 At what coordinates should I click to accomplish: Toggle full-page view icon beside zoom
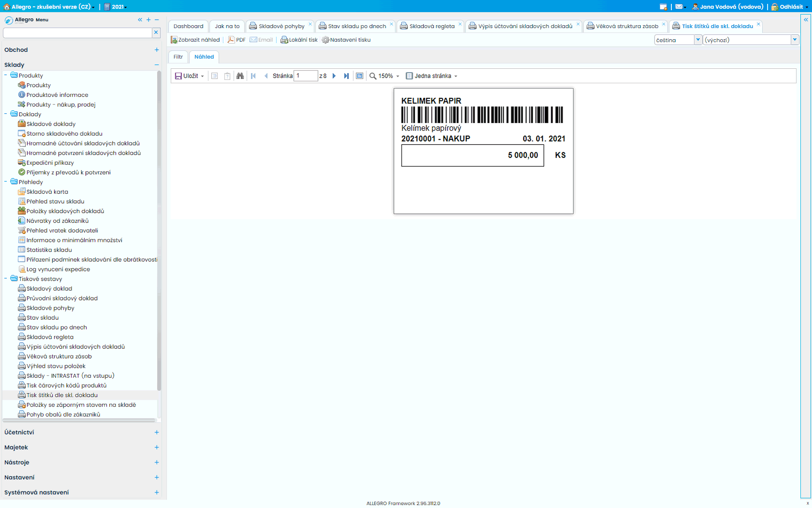point(359,76)
